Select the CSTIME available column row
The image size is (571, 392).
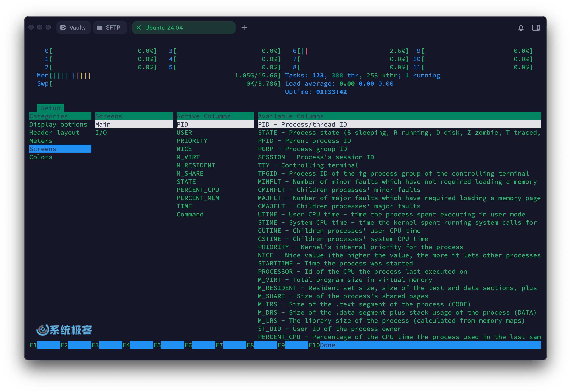[x=399, y=239]
